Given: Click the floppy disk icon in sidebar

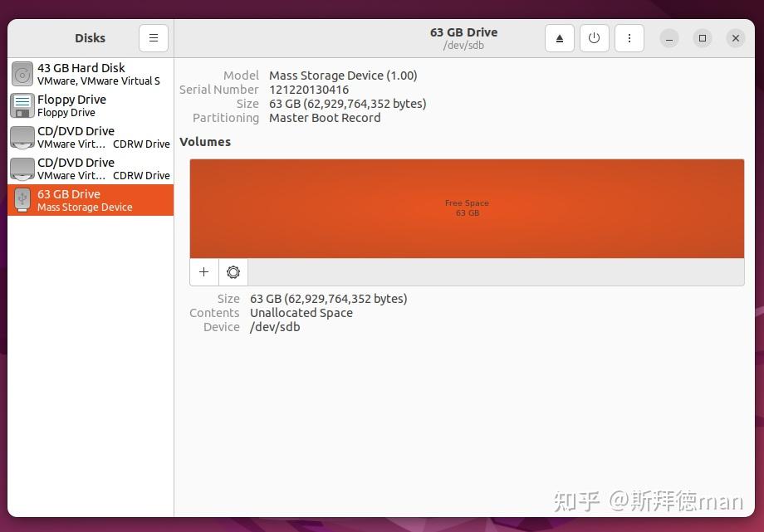Looking at the screenshot, I should pyautogui.click(x=22, y=105).
